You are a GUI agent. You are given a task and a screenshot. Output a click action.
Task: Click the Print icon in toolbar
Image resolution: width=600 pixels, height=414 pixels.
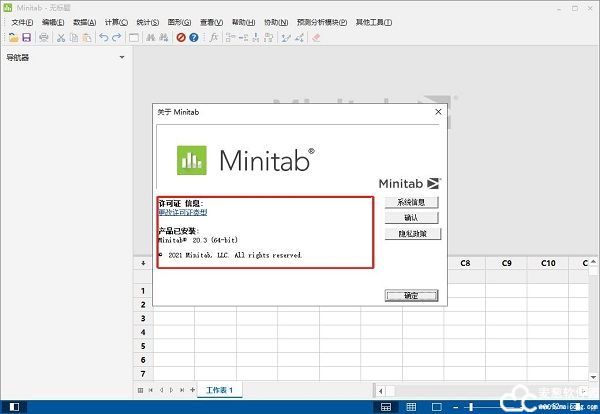click(44, 37)
